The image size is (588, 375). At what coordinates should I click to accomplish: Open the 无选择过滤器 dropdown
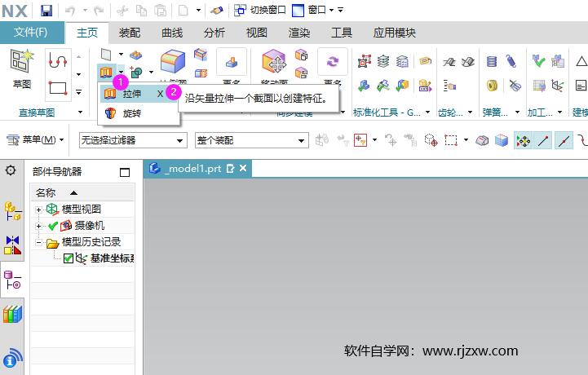point(133,140)
